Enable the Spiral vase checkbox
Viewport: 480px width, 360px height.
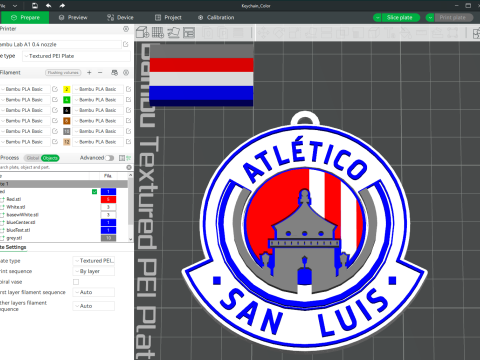point(76,282)
